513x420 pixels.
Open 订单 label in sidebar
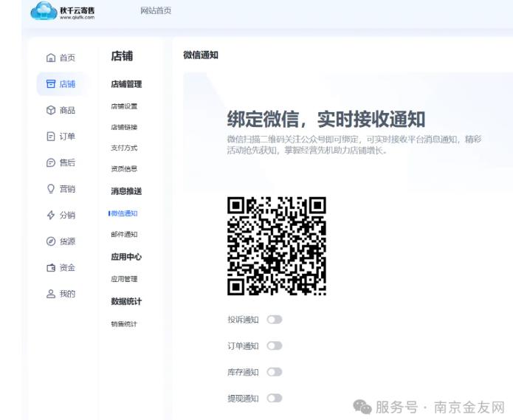[x=67, y=136]
